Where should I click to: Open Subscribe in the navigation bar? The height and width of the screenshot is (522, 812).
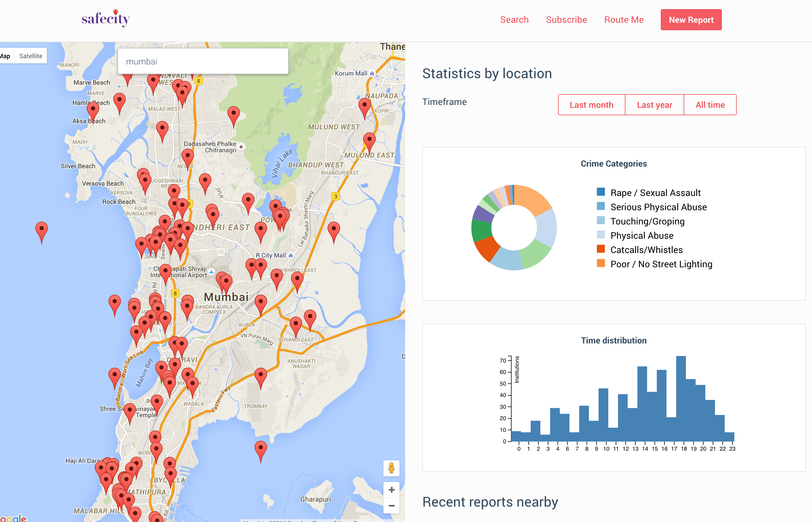[x=566, y=20]
